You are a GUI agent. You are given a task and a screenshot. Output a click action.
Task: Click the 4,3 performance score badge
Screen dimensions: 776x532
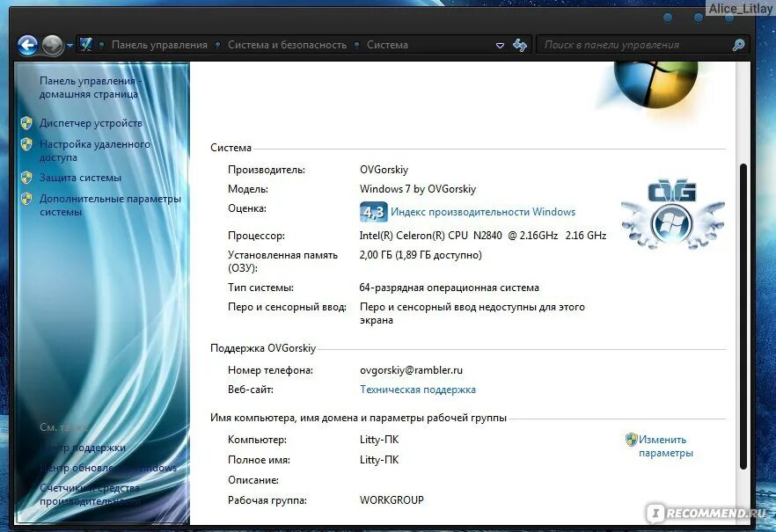(373, 212)
